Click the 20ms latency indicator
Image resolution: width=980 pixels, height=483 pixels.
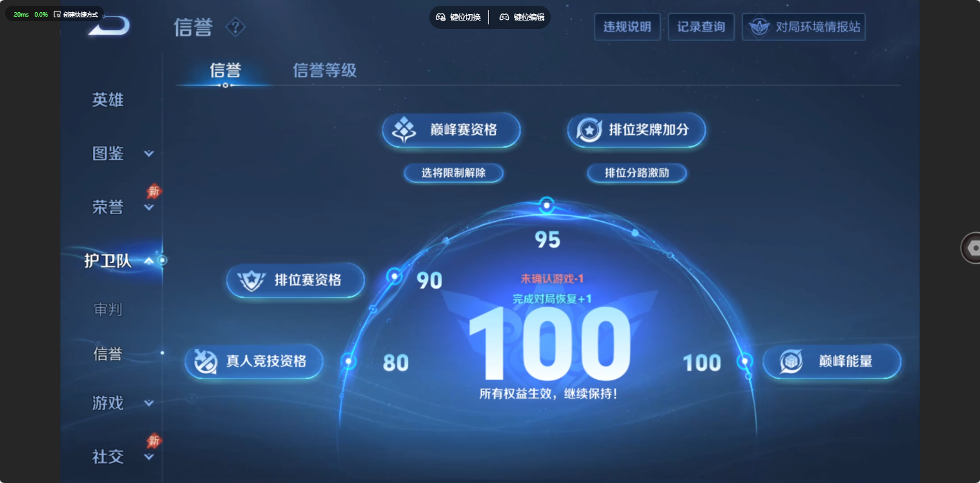click(x=21, y=14)
